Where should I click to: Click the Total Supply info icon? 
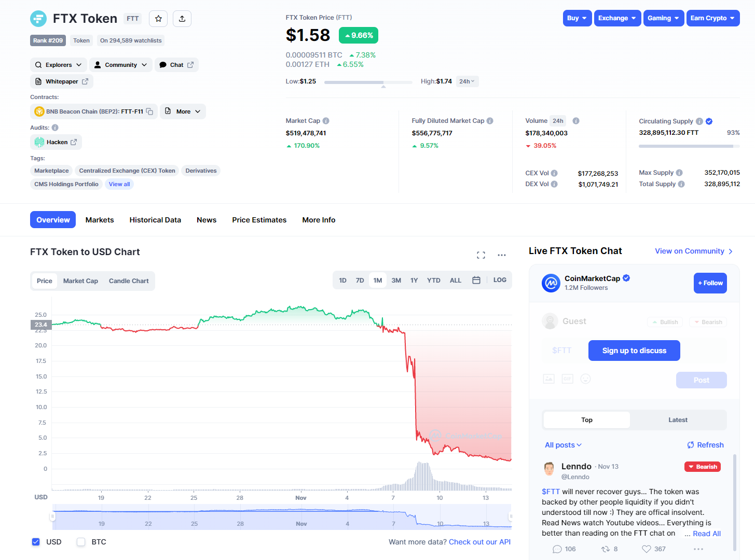pos(681,184)
